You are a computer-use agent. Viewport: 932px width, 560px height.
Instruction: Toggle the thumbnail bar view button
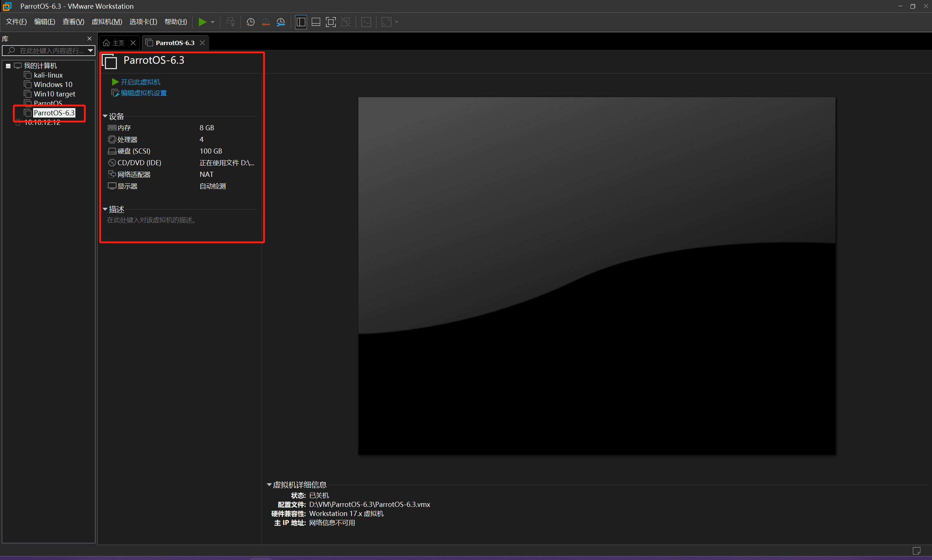[x=316, y=22]
